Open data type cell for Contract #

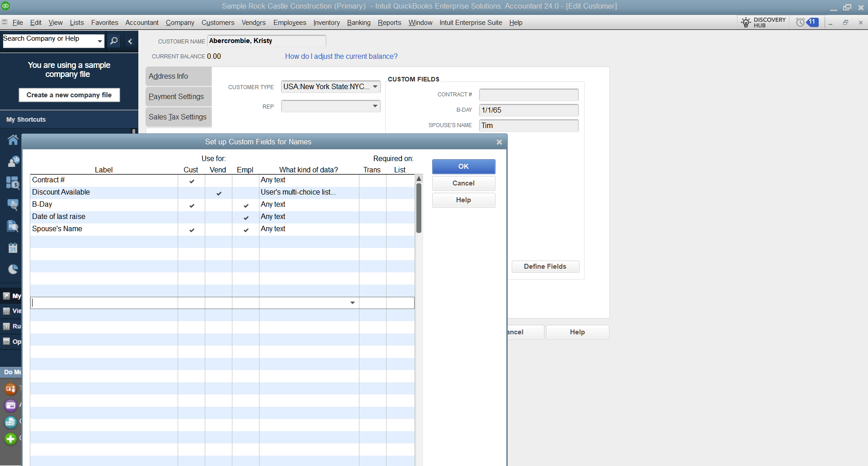(x=309, y=181)
